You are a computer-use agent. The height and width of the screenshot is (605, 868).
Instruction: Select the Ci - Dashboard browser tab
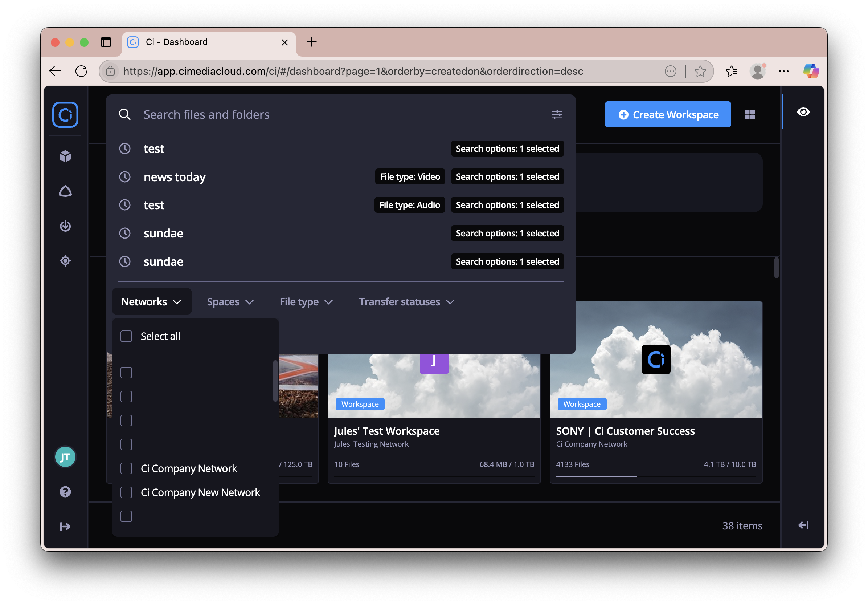coord(209,42)
